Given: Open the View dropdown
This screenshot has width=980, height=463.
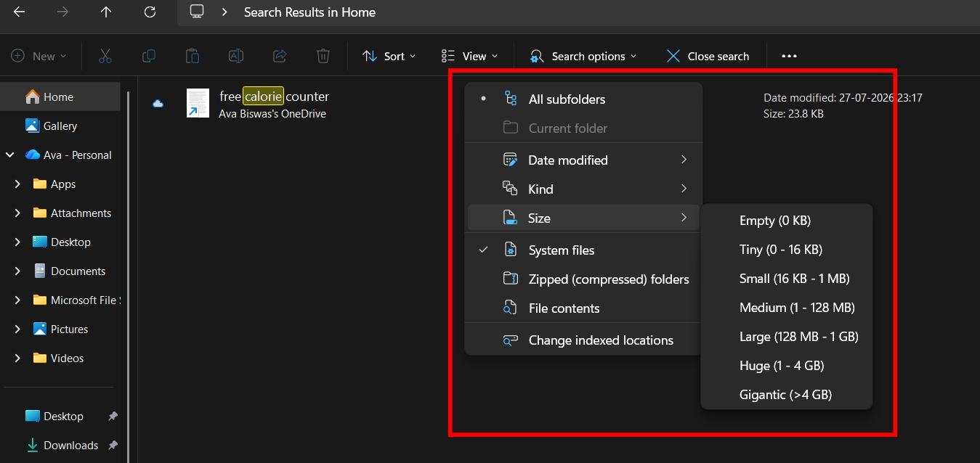Looking at the screenshot, I should [x=470, y=56].
